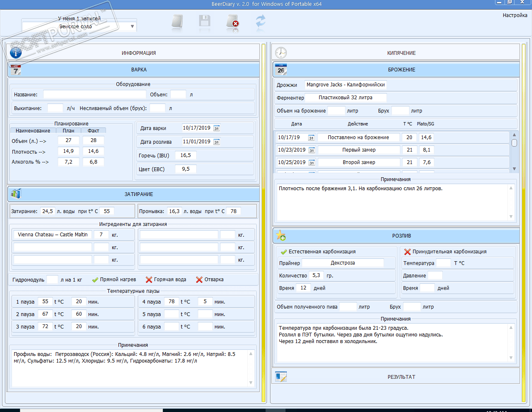Open the Настройка settings menu

coord(515,15)
